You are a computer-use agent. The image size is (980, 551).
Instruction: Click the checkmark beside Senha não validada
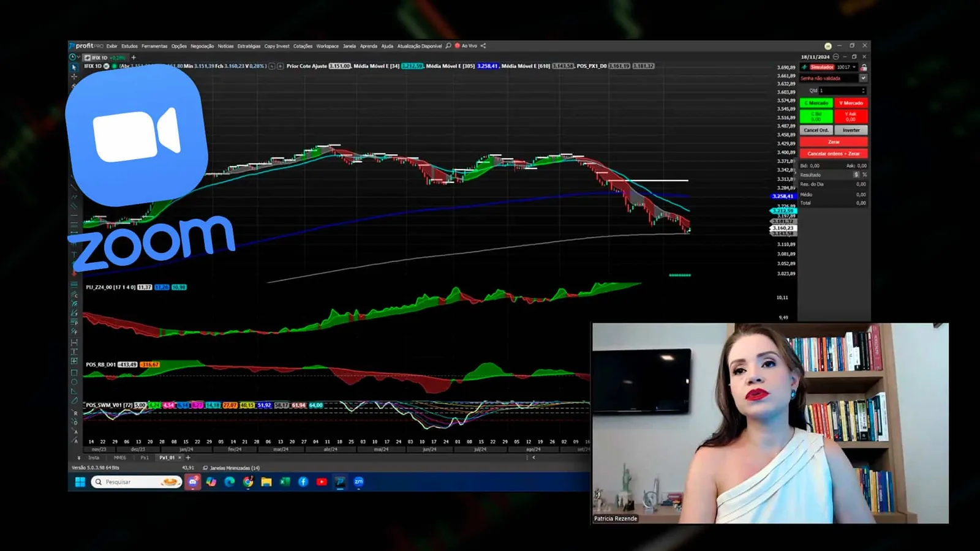[863, 78]
